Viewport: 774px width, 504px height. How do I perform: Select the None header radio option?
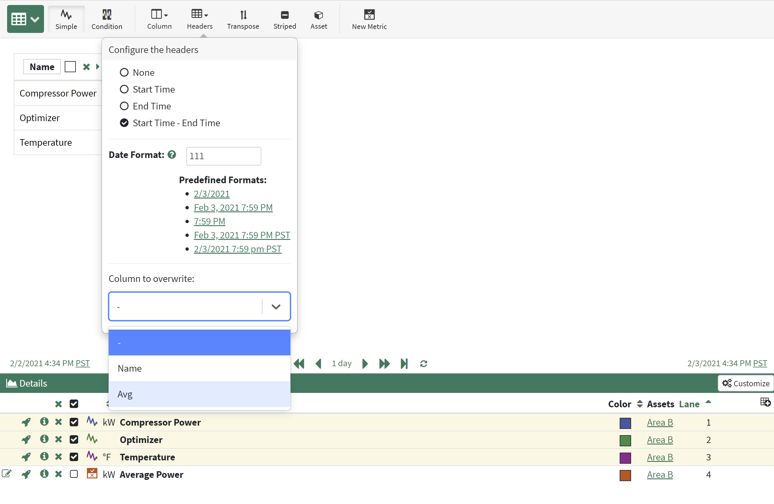coord(124,72)
